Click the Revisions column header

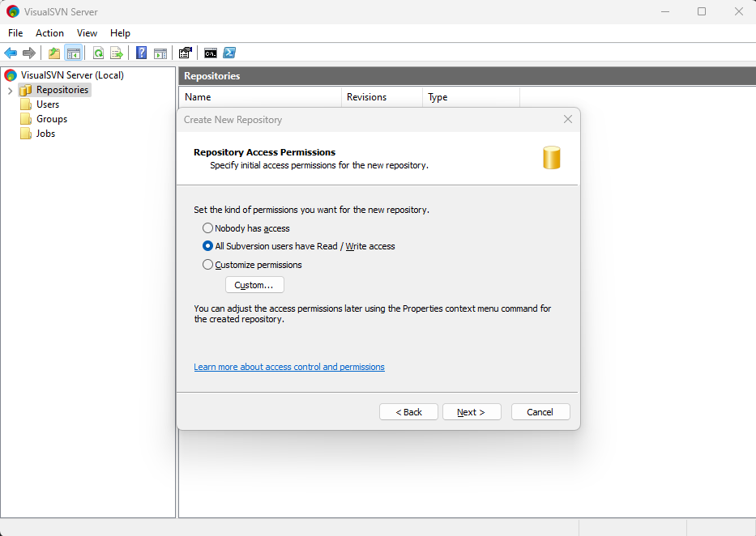(366, 97)
